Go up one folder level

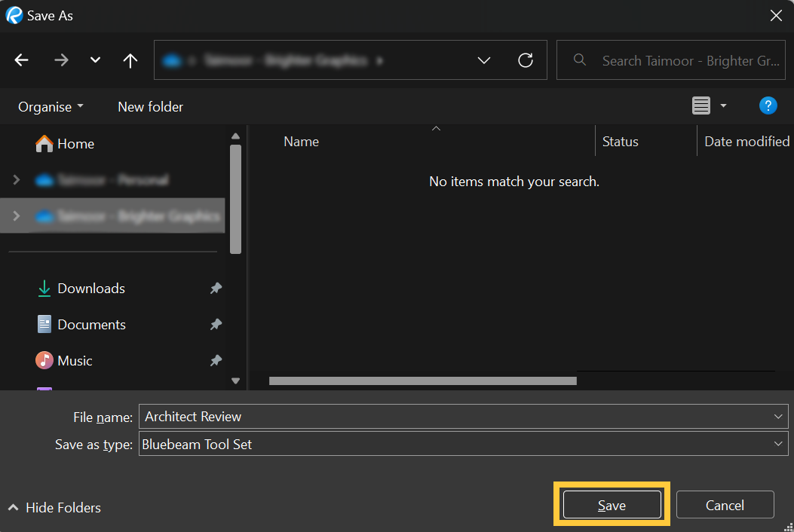130,60
